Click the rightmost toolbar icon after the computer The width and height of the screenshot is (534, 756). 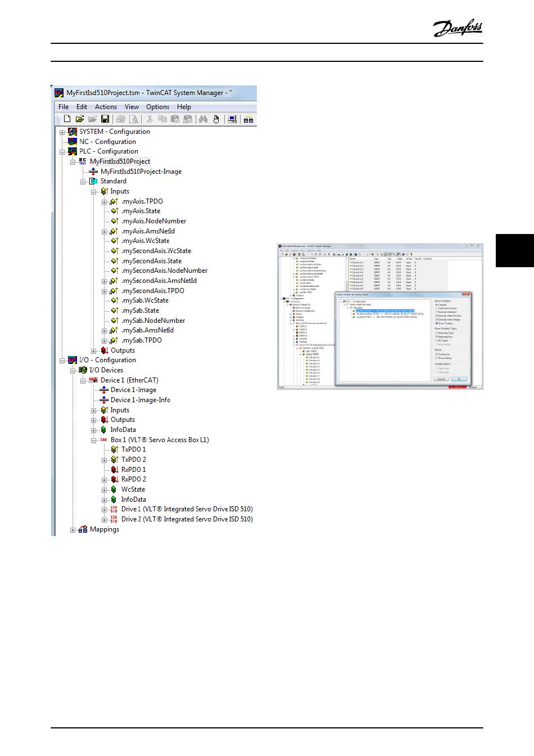coord(248,119)
